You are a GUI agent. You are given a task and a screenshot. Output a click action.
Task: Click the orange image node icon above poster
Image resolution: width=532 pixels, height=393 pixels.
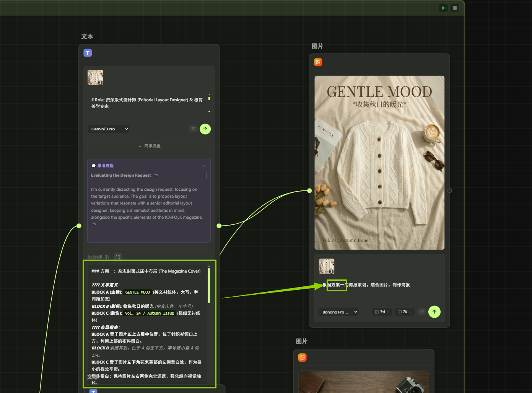click(x=318, y=62)
